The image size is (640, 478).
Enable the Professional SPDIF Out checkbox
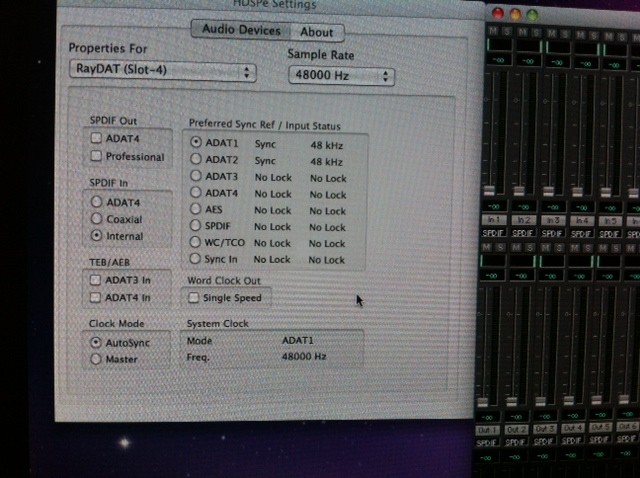tap(96, 156)
